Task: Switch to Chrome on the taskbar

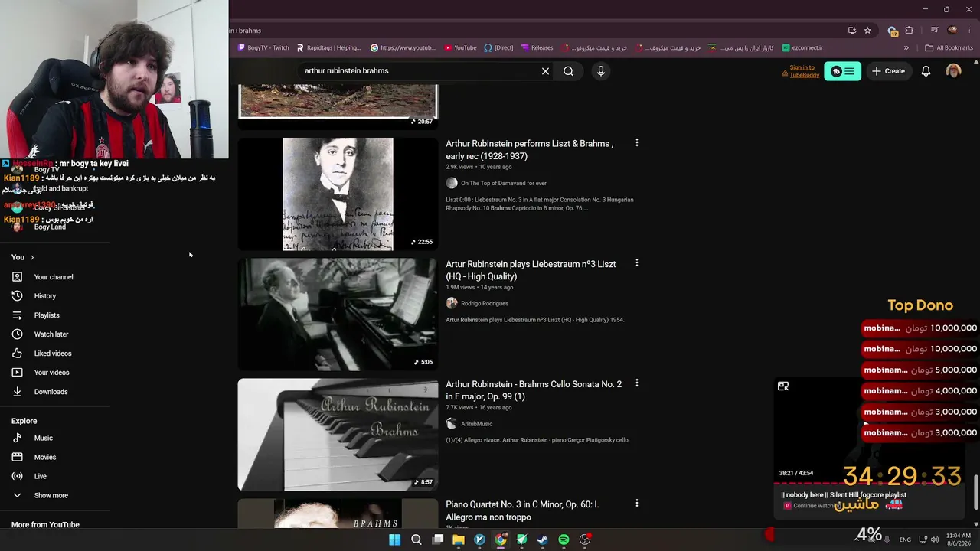Action: 501,540
